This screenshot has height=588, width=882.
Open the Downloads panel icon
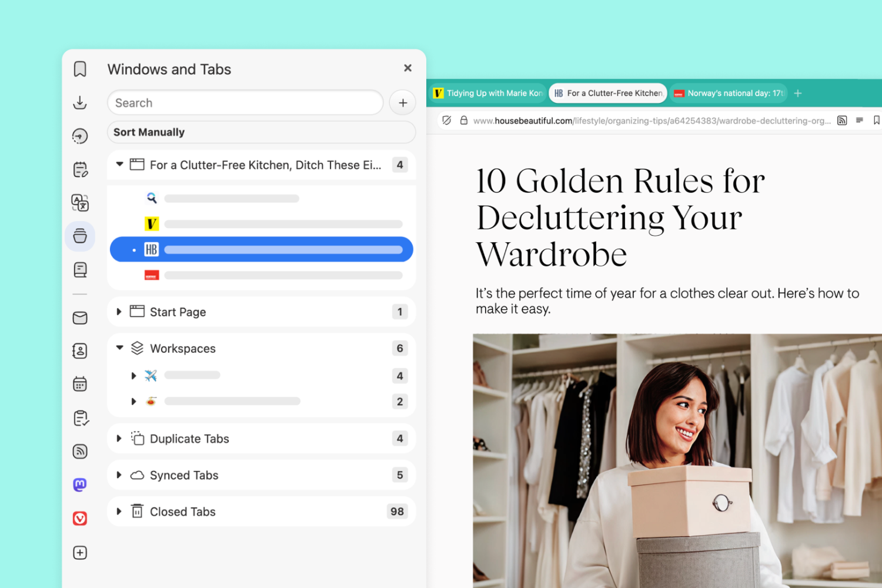click(80, 103)
